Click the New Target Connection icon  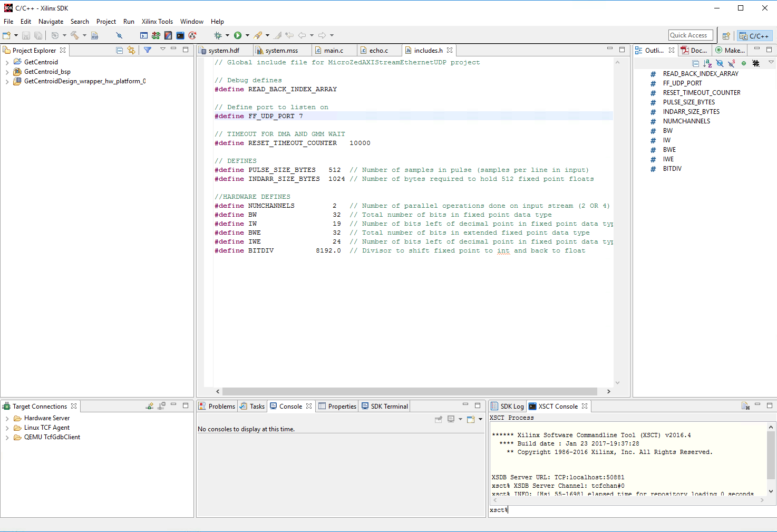(x=150, y=406)
